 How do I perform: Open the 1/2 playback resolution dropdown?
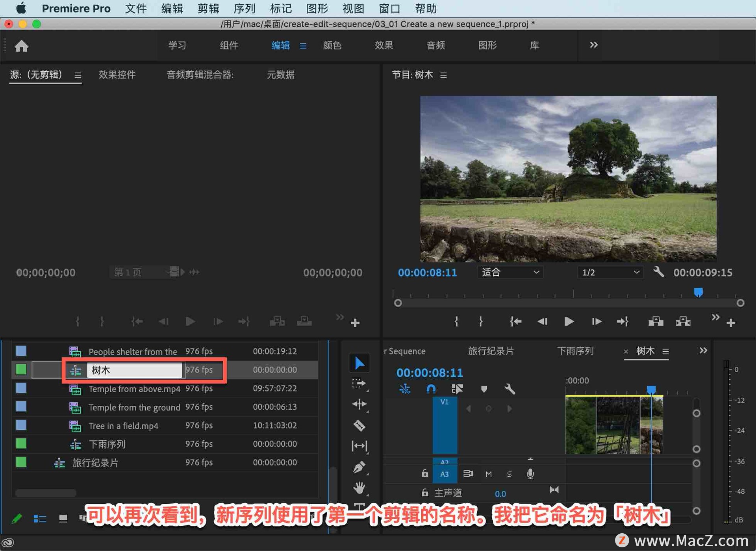pyautogui.click(x=610, y=272)
